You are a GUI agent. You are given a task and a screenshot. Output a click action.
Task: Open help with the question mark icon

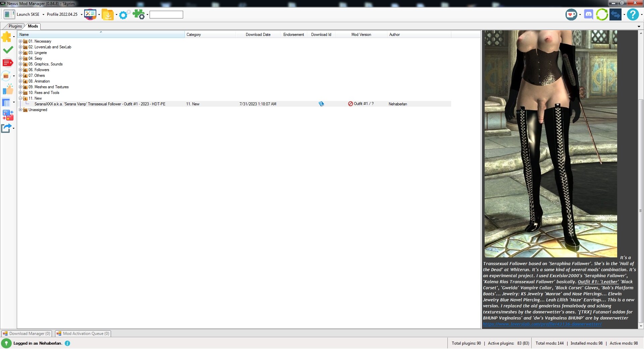[633, 14]
